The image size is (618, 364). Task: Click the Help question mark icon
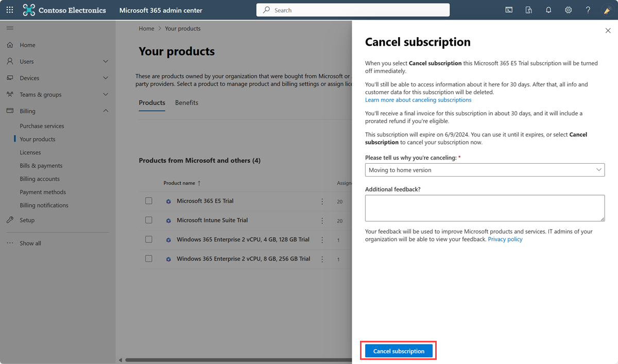[x=588, y=10]
